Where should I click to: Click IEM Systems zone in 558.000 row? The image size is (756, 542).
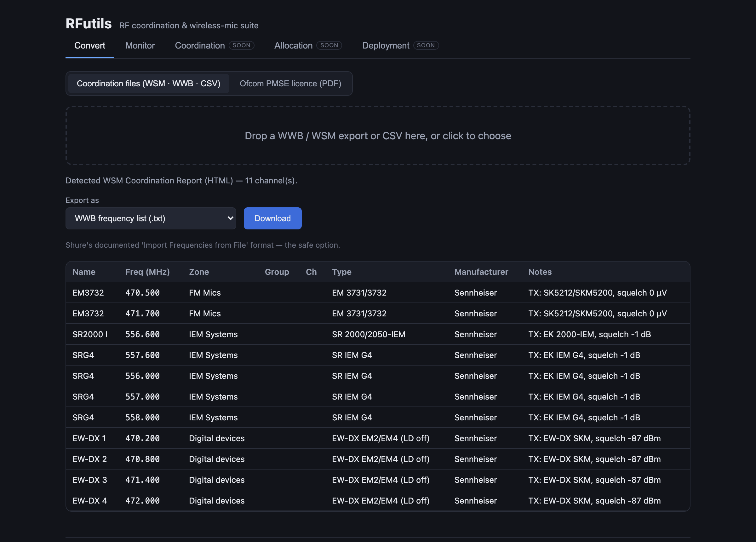213,418
